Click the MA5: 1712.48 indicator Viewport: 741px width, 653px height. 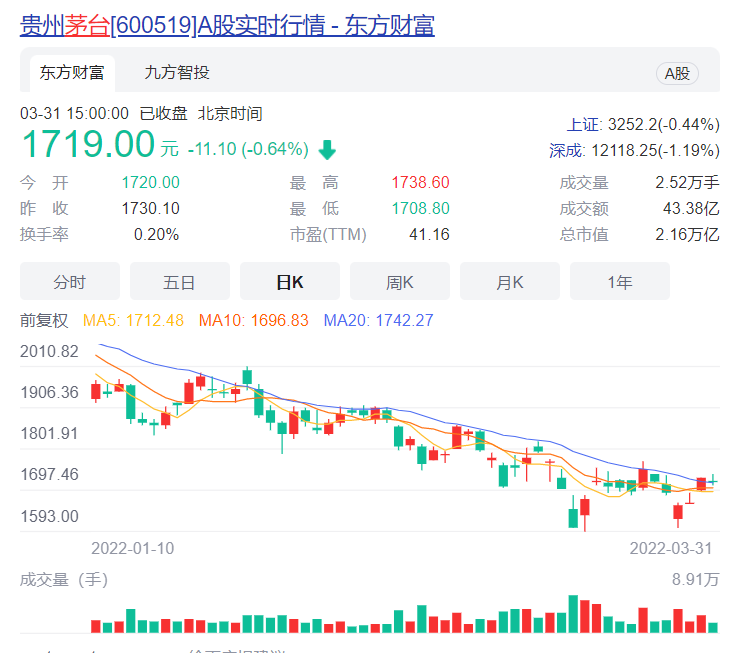coord(133,320)
